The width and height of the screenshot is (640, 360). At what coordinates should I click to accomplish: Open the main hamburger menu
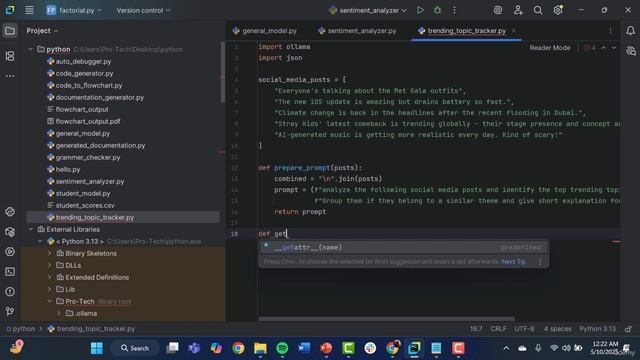tap(29, 10)
